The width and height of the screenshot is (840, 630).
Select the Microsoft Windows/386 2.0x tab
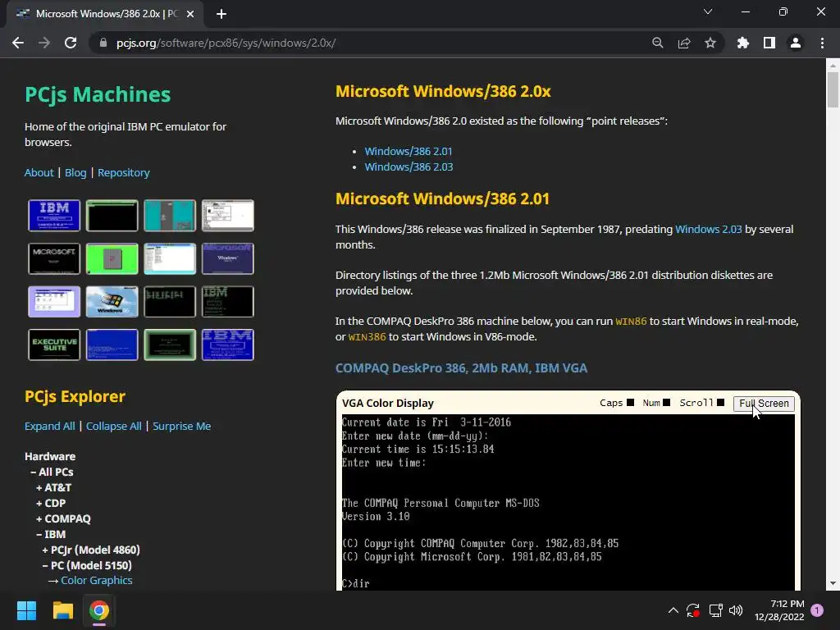click(x=106, y=14)
